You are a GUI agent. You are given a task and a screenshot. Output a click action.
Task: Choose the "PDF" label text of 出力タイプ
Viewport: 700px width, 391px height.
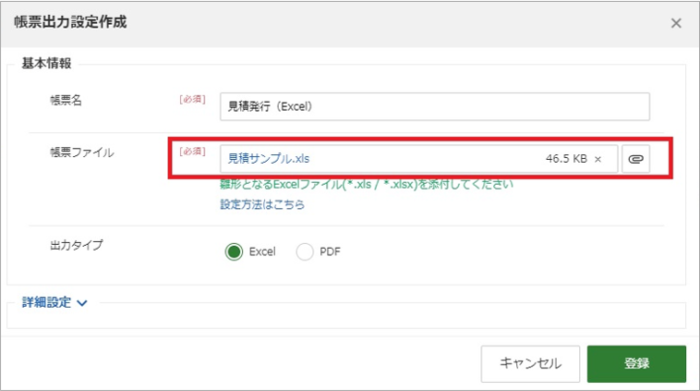click(330, 252)
